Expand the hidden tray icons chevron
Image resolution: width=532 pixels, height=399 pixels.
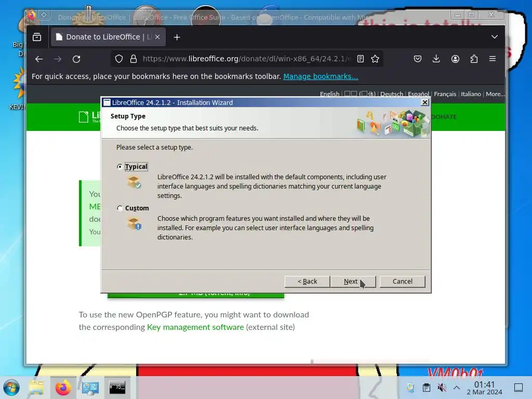click(457, 388)
